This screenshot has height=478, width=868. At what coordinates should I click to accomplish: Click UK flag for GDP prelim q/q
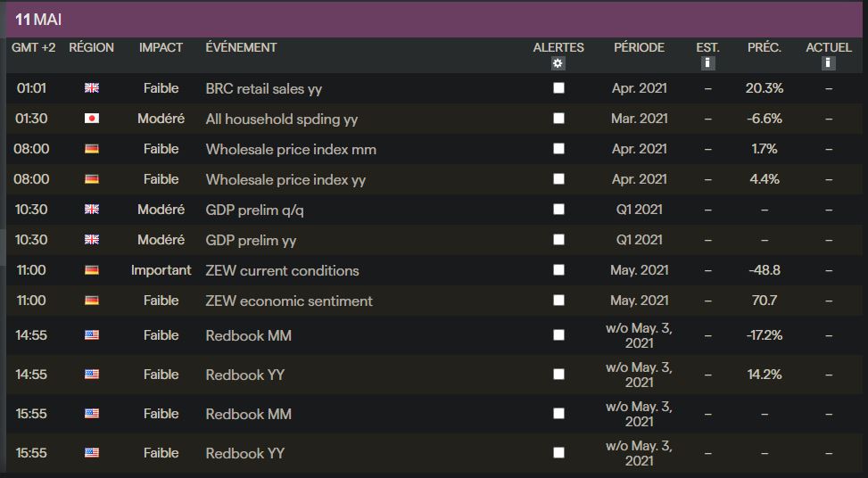point(91,210)
